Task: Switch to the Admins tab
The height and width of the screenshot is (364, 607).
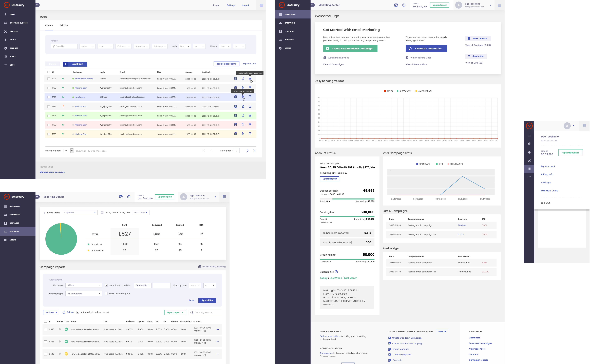Action: coord(64,25)
